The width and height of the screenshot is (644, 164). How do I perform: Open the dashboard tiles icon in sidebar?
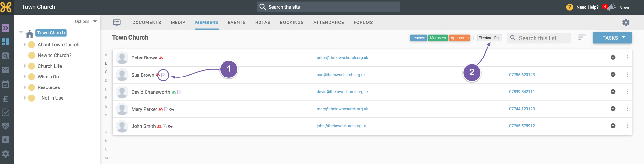tap(5, 42)
